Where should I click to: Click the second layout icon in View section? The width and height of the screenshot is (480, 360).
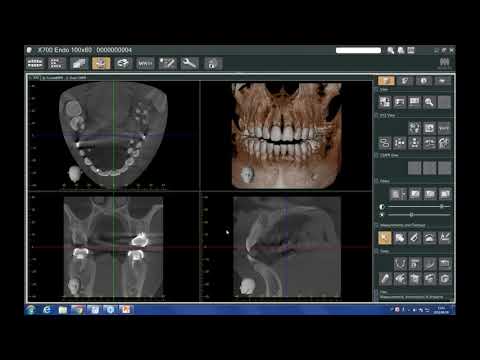coord(400,102)
